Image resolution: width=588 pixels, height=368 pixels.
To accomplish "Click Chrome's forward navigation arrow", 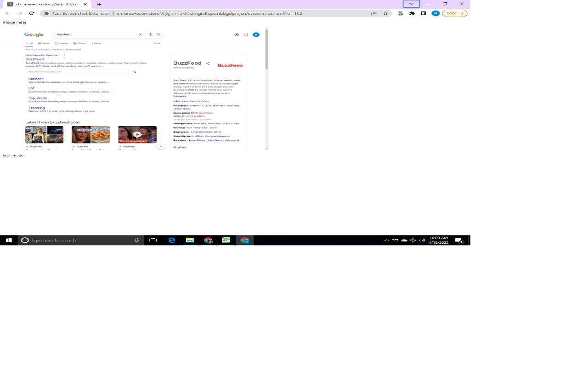I will click(x=20, y=13).
